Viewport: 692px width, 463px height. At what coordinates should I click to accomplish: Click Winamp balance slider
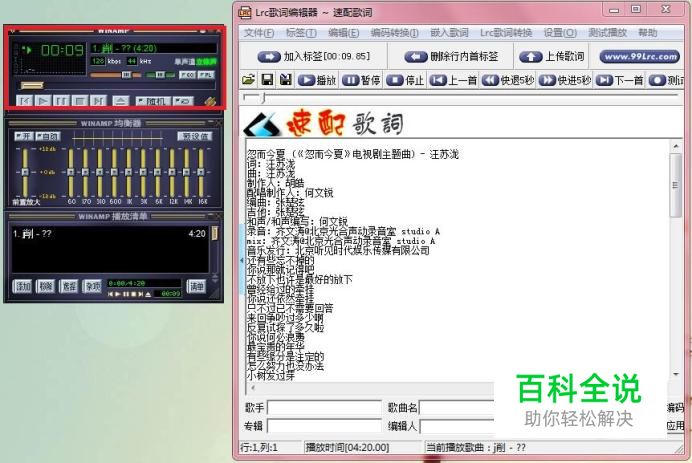[160, 75]
